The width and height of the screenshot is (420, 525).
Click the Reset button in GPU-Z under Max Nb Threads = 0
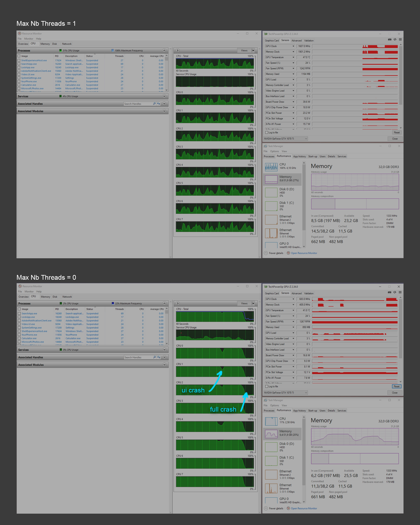397,386
